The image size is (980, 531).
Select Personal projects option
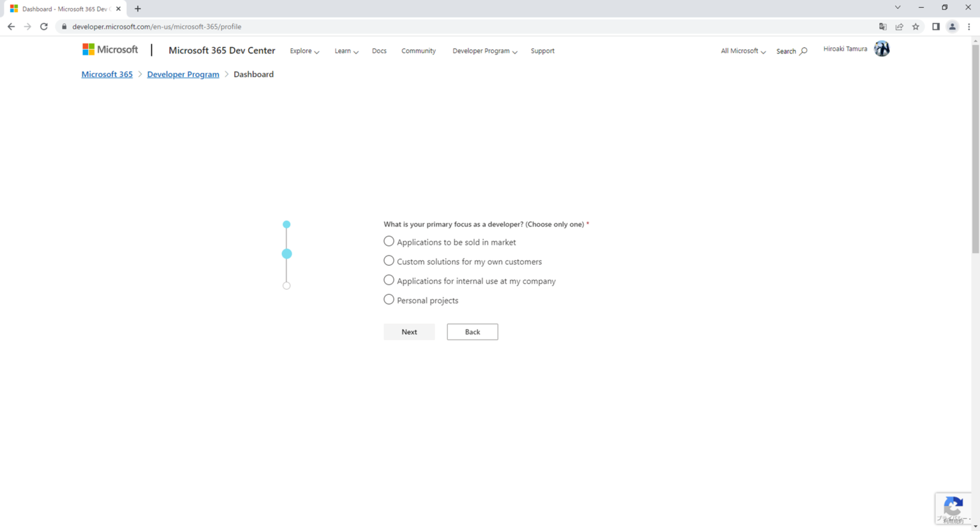pyautogui.click(x=389, y=299)
